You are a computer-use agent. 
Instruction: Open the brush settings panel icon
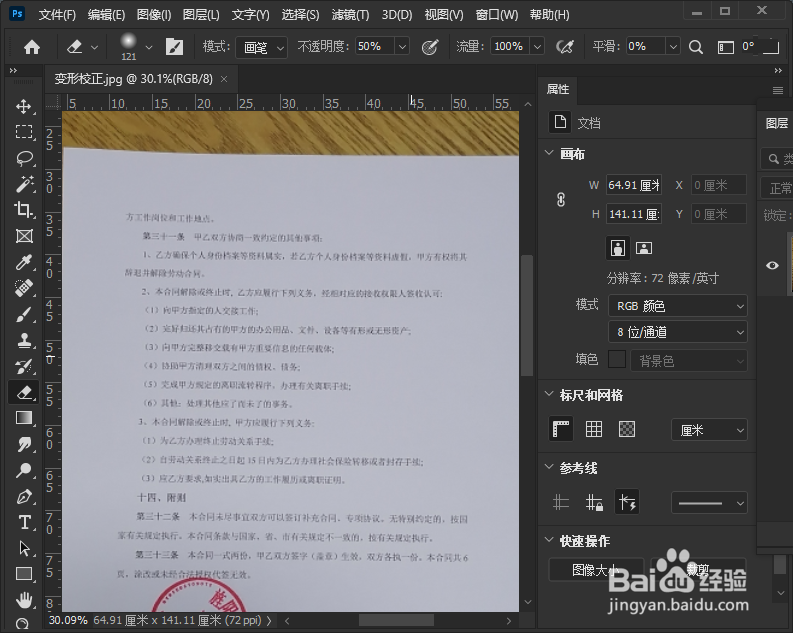click(174, 47)
